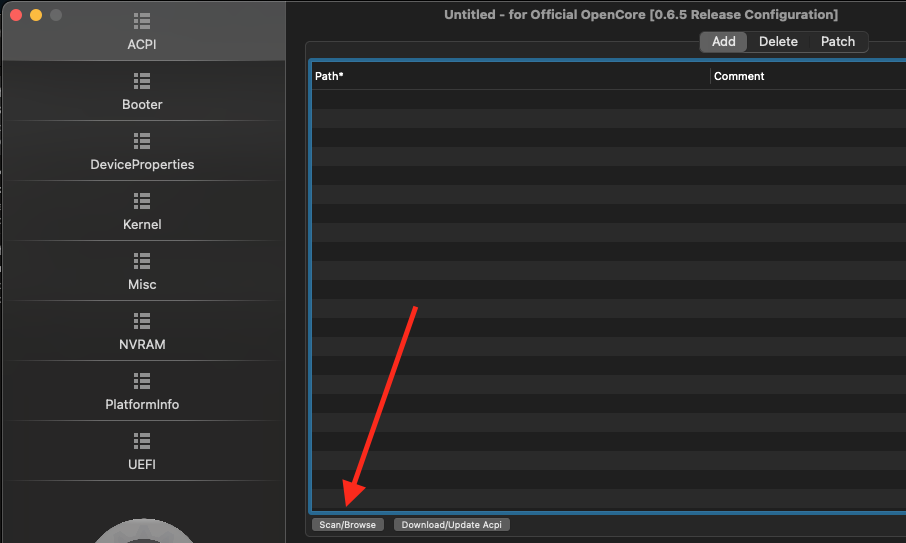Switch to the Patch tab

click(838, 42)
